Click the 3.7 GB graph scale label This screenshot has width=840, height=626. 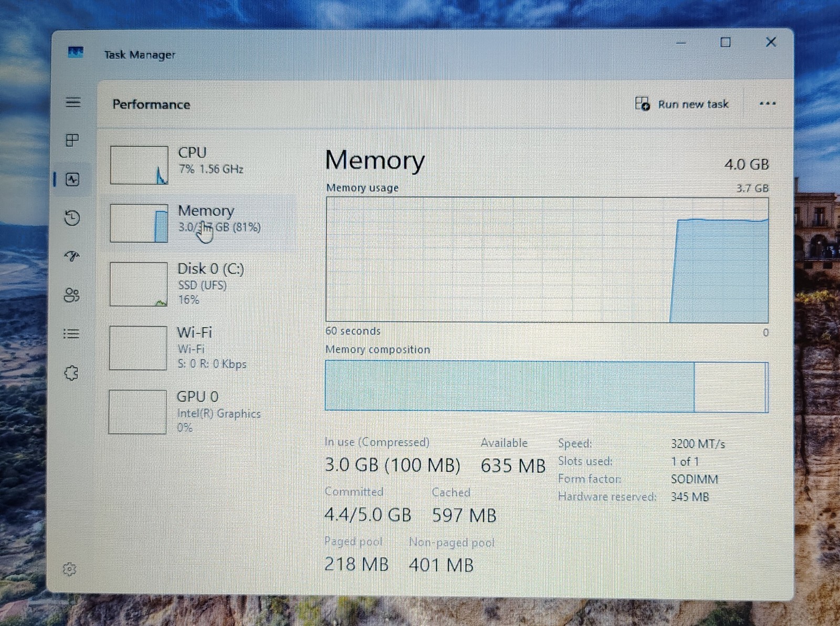pyautogui.click(x=752, y=188)
